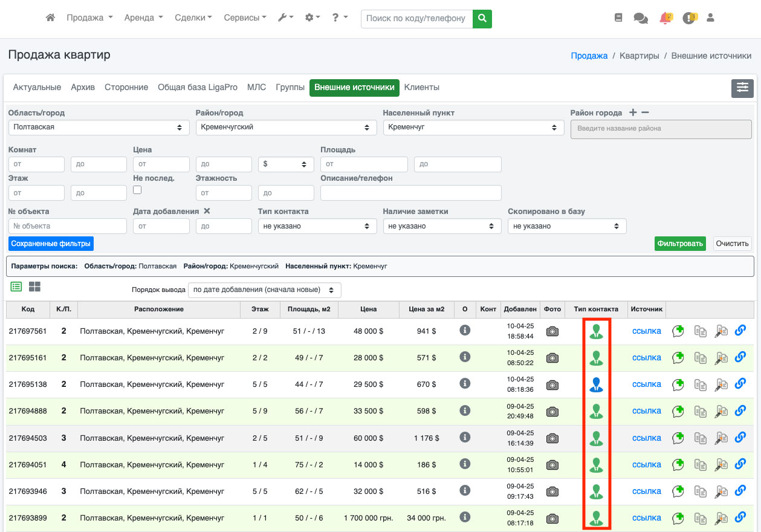The width and height of the screenshot is (761, 532).
Task: Open the "Область/город" dropdown
Action: tap(97, 128)
